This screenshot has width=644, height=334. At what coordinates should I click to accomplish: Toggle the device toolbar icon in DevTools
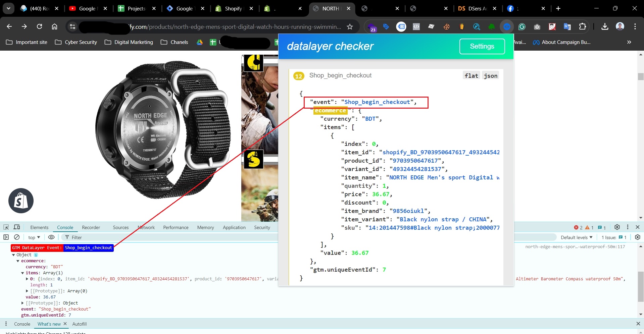point(17,227)
